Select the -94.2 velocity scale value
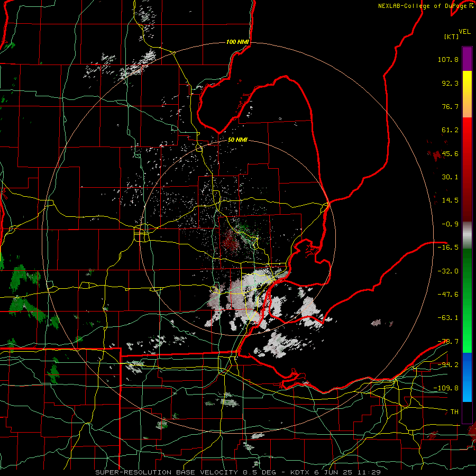 tap(448, 364)
